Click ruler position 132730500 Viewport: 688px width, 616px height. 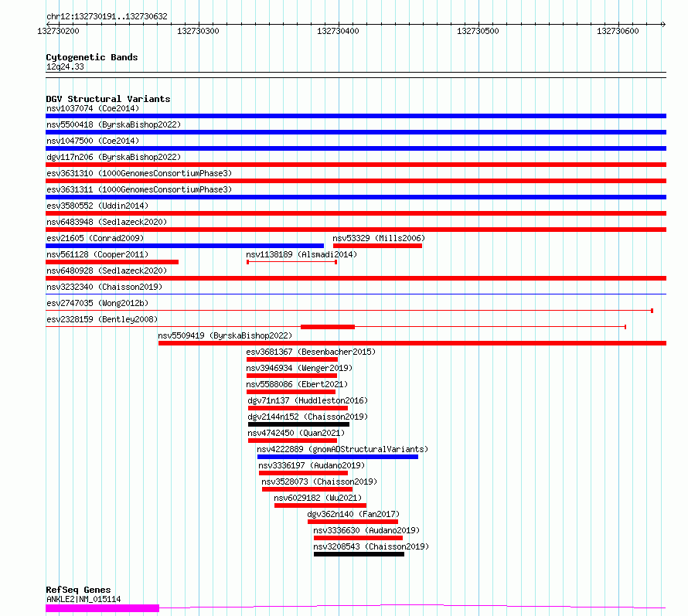pyautogui.click(x=478, y=31)
